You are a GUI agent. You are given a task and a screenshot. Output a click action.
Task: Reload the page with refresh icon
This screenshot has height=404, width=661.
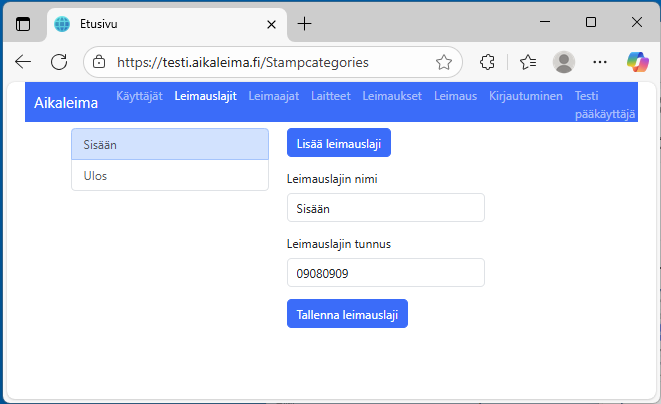coord(59,62)
